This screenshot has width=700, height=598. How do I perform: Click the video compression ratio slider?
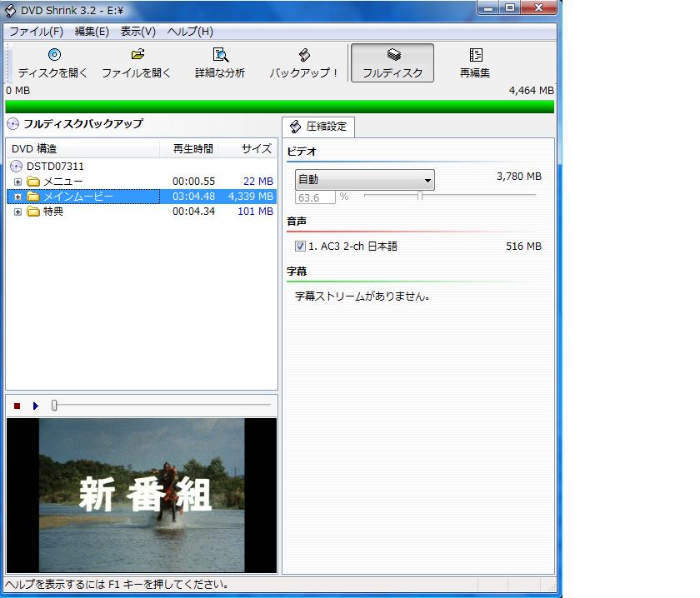(x=420, y=197)
